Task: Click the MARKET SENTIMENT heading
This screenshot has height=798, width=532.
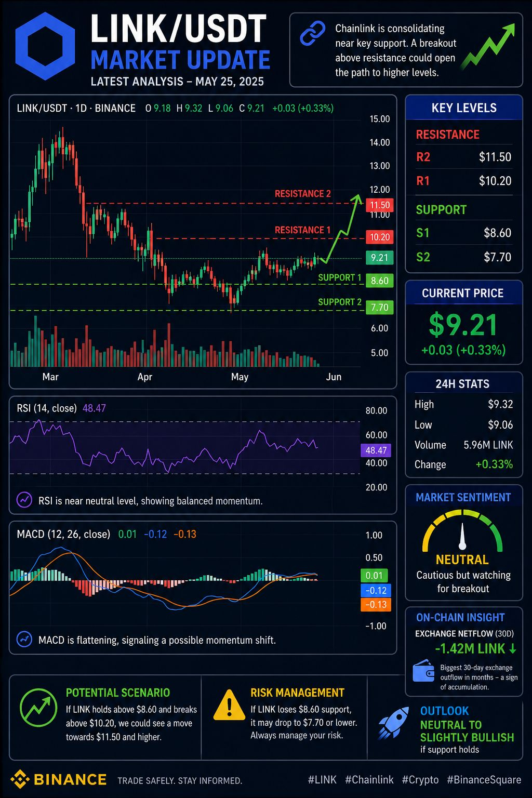Action: point(463,497)
